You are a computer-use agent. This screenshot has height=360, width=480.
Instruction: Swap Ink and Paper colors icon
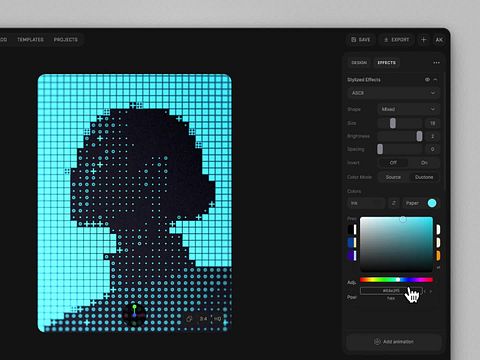(394, 203)
